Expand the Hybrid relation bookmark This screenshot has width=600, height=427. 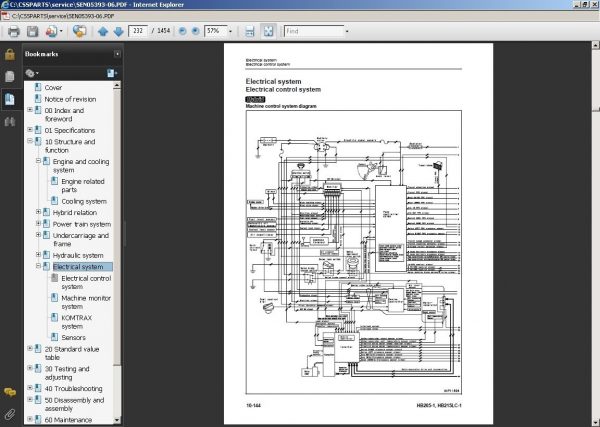click(38, 212)
